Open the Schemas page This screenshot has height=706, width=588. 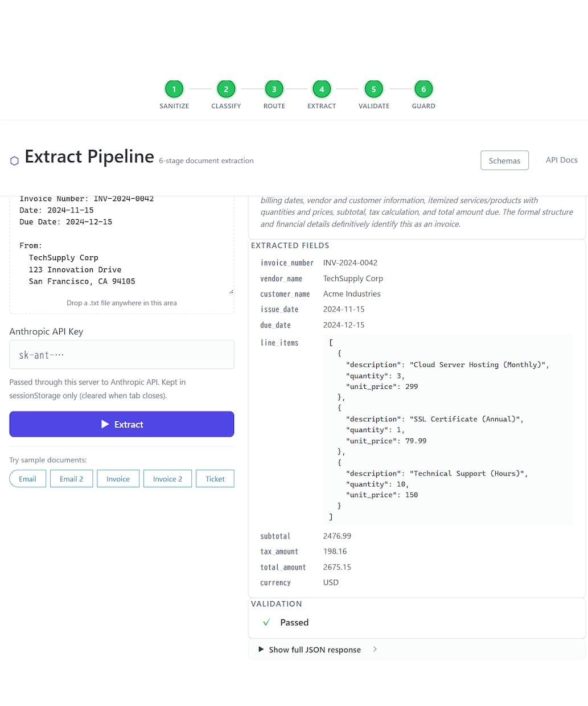pyautogui.click(x=504, y=161)
